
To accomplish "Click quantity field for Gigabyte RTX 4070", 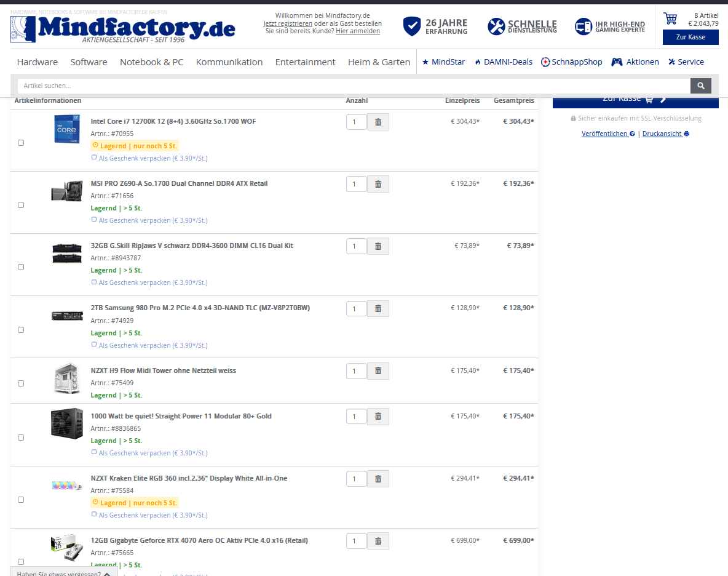I will [x=357, y=541].
